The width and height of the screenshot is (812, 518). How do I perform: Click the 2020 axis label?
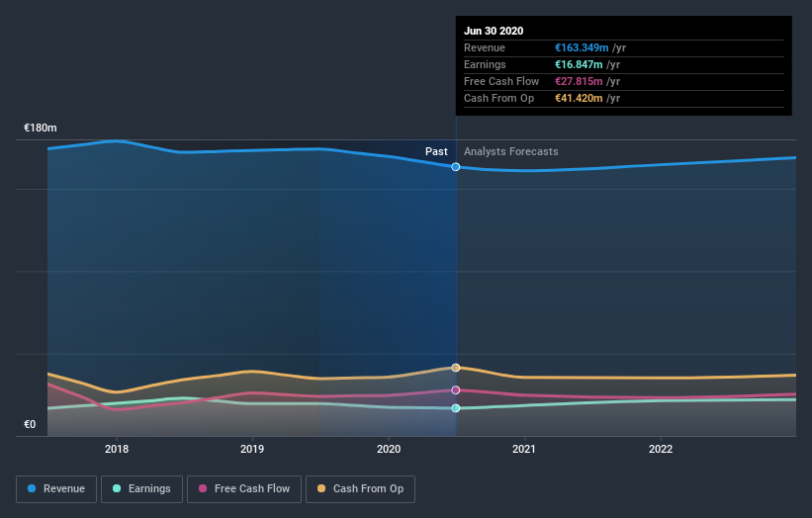tap(389, 449)
